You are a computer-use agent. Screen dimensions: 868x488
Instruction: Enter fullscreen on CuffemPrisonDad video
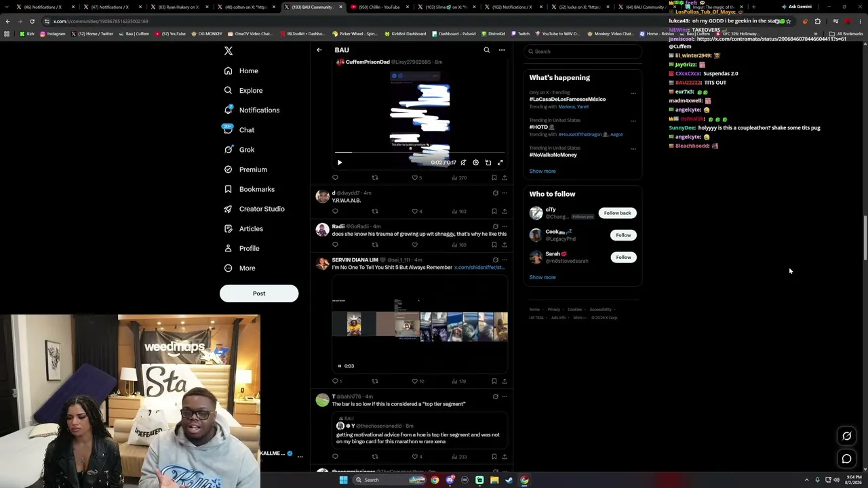click(x=500, y=163)
